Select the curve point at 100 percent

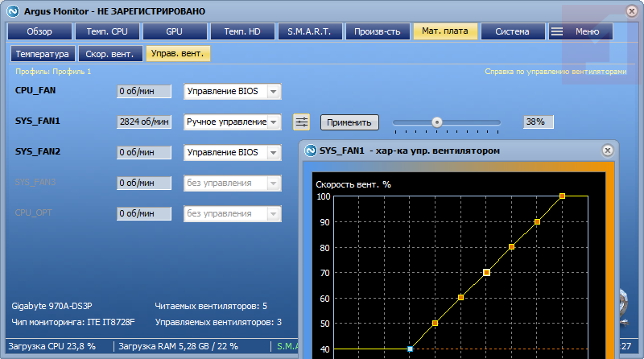[562, 196]
